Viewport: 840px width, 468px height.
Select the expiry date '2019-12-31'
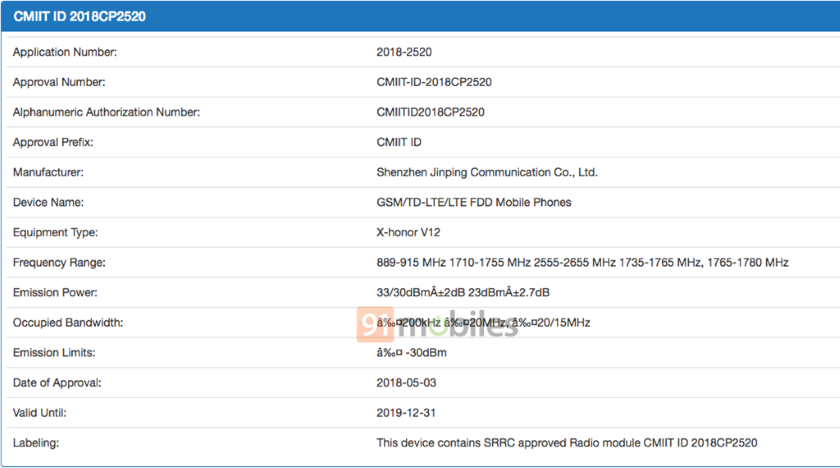[x=406, y=412]
